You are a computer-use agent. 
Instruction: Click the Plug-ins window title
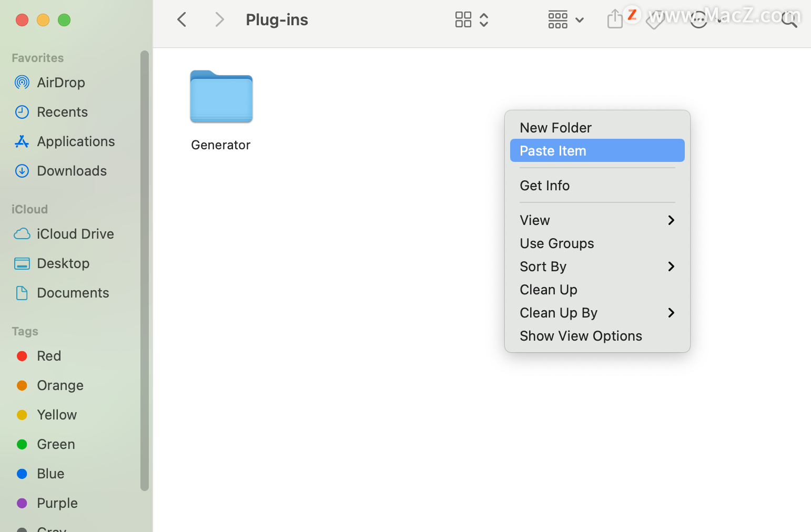pos(277,20)
